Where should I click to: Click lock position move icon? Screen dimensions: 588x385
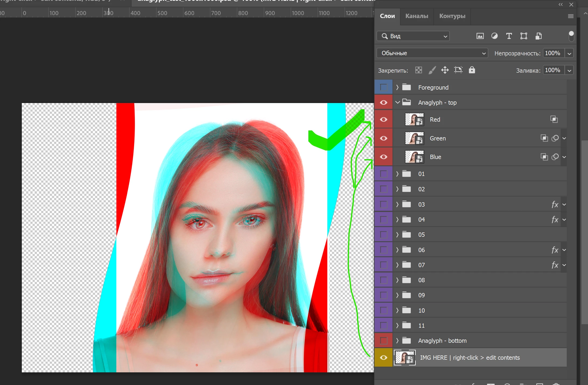[x=445, y=70]
